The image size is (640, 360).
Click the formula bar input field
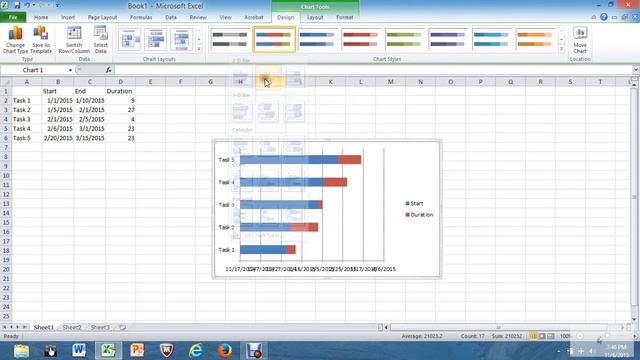[372, 70]
